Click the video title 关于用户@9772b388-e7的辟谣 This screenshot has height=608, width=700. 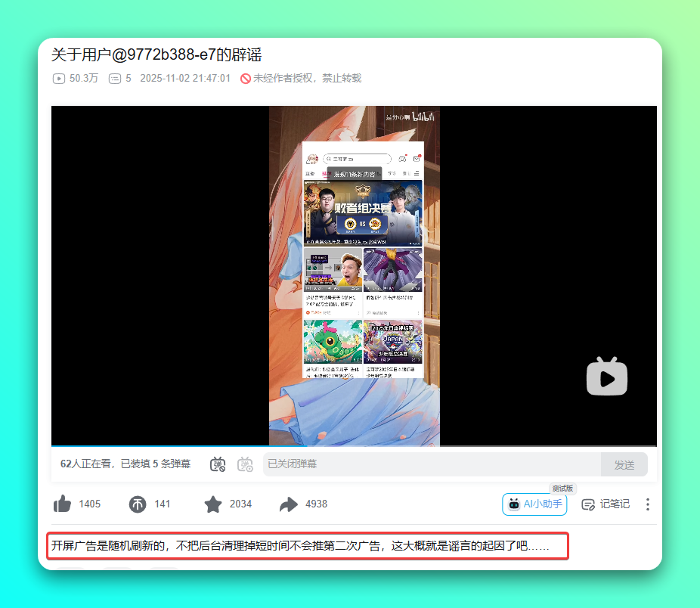(x=156, y=55)
